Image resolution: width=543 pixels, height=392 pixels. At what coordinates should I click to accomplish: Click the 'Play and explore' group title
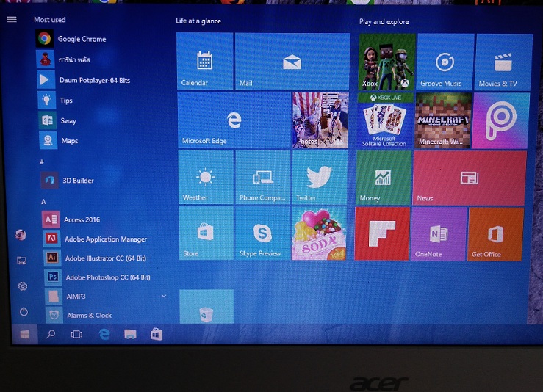[x=384, y=21]
